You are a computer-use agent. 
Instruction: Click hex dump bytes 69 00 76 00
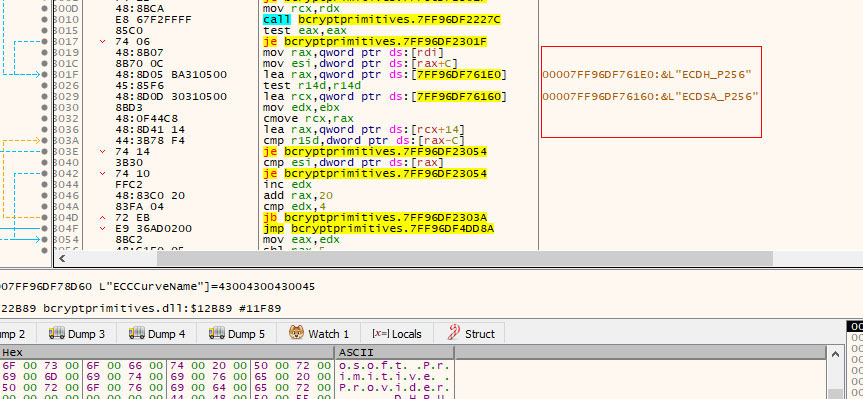point(209,376)
